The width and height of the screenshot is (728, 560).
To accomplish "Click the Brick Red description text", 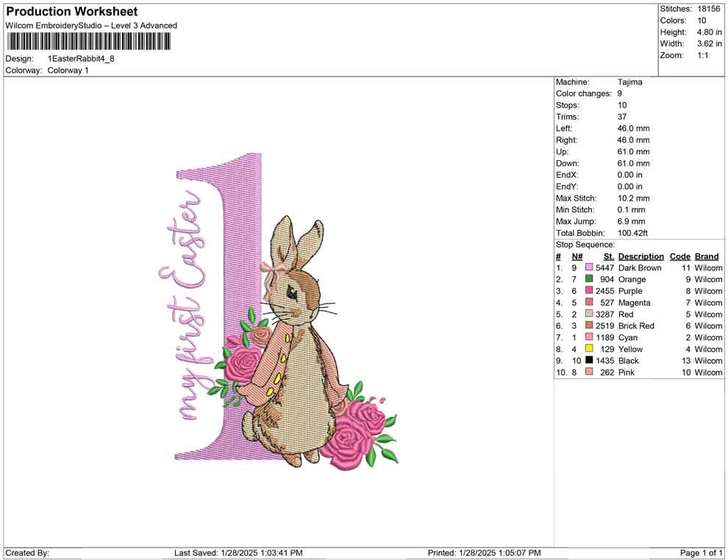I will coord(636,326).
